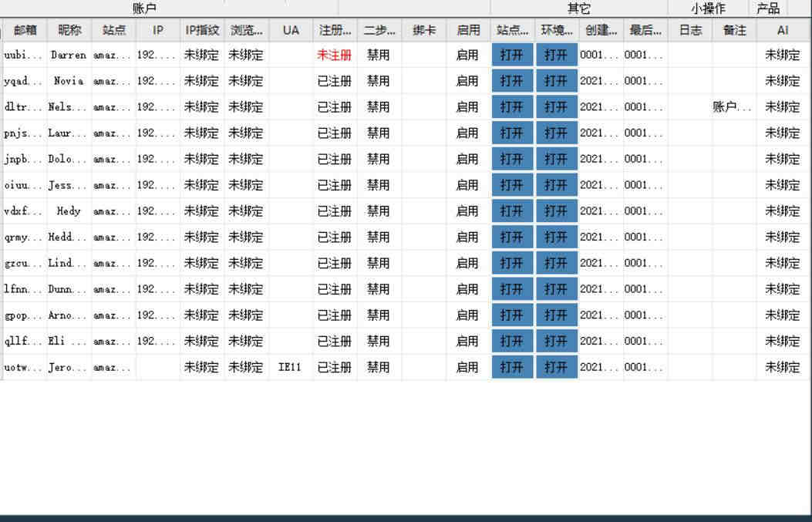Sort by the 邮箱 column header
This screenshot has width=812, height=522.
(x=25, y=30)
